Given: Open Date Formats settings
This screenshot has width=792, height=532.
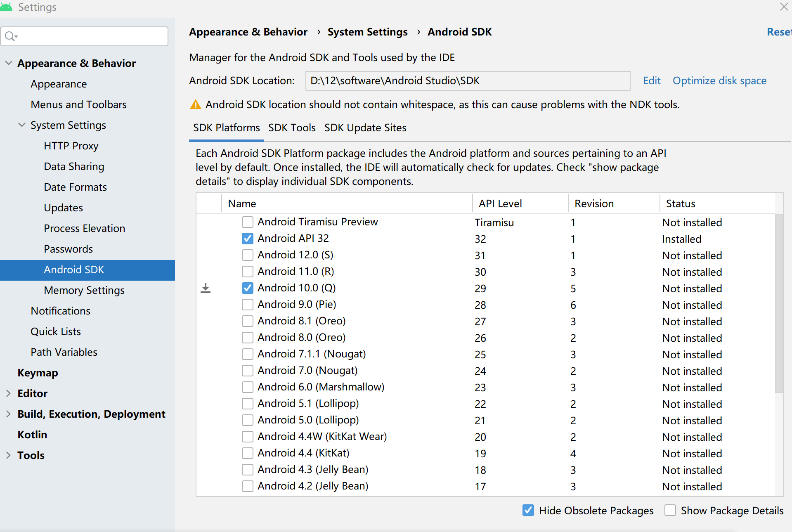Looking at the screenshot, I should click(75, 187).
